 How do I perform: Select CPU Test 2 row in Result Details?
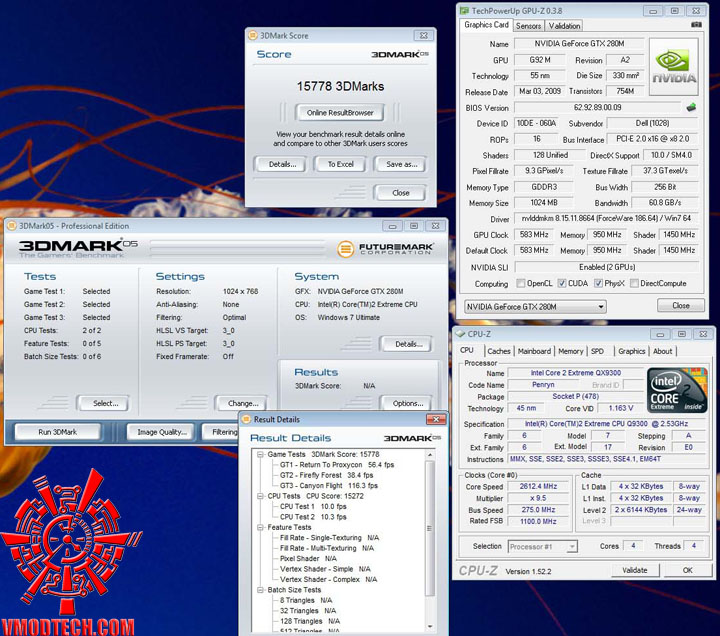tap(313, 517)
